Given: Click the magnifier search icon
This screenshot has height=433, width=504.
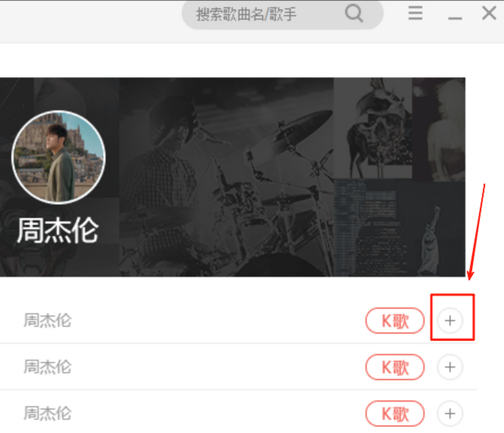Looking at the screenshot, I should click(x=354, y=13).
